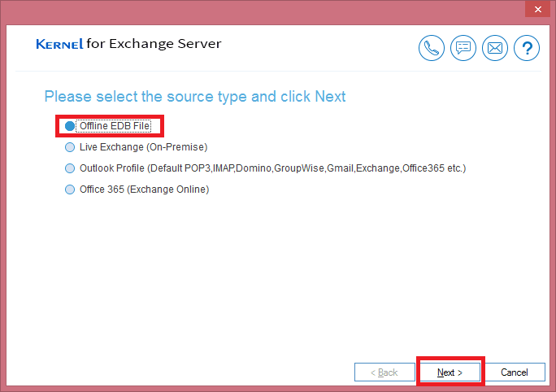The image size is (556, 392).
Task: Open help via question mark icon
Action: 527,48
